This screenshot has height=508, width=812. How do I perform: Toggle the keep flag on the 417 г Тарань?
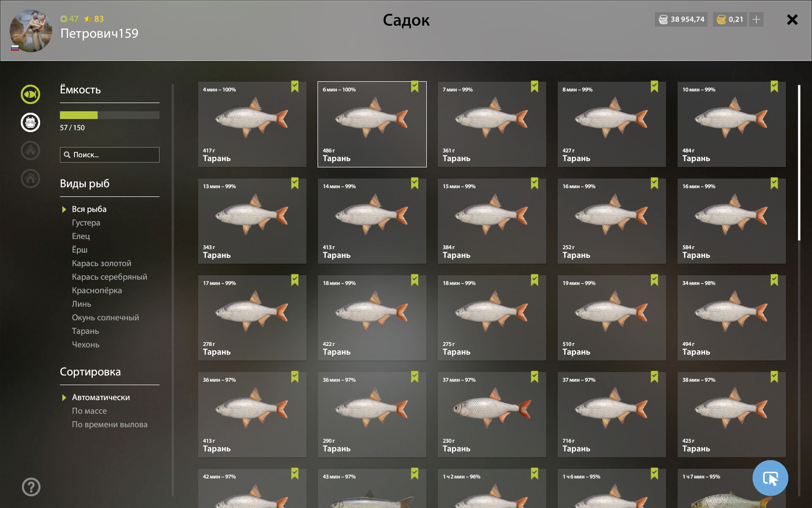(295, 87)
